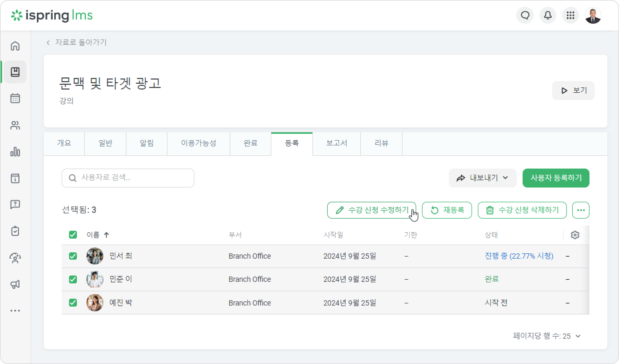Click the 사용자 등록하기 button
Screen dimensions: 619x364
click(x=556, y=178)
